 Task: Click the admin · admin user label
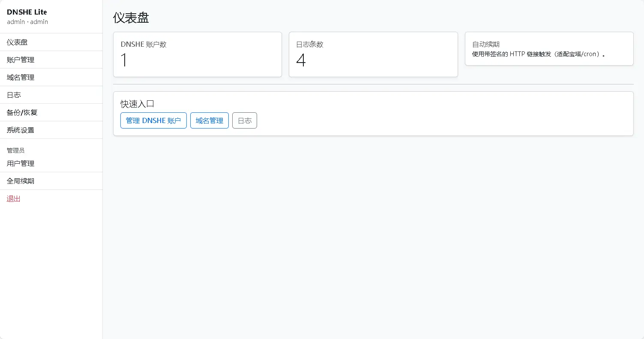27,22
